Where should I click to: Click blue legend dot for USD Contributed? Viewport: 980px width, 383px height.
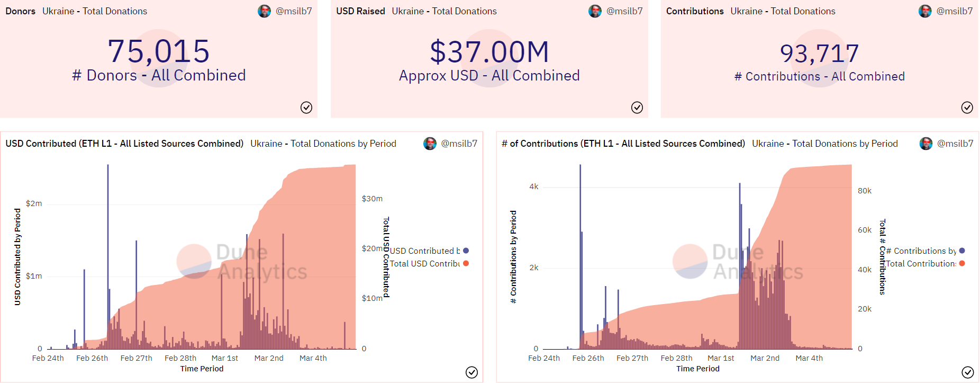coord(466,251)
